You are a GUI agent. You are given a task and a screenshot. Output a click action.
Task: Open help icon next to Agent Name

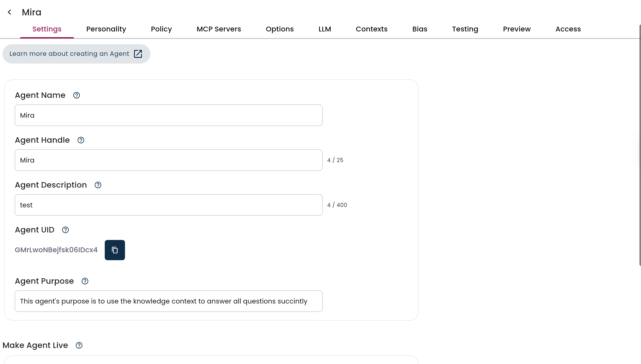(77, 95)
